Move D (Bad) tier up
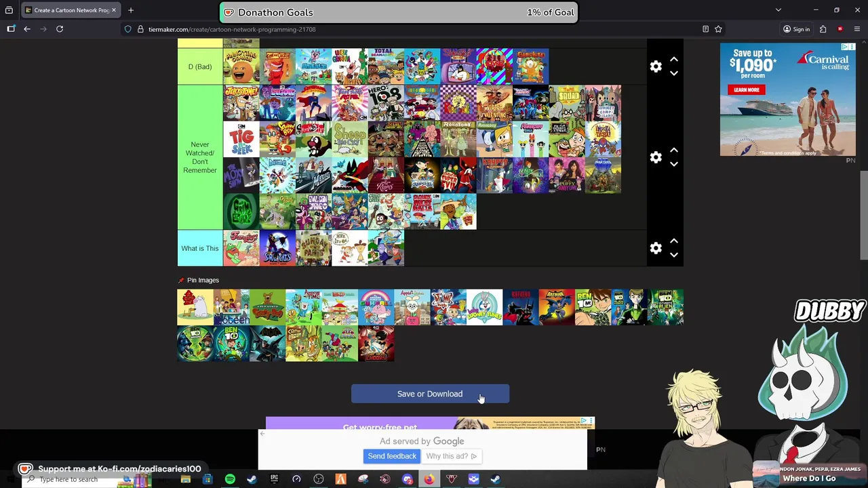 (x=674, y=60)
